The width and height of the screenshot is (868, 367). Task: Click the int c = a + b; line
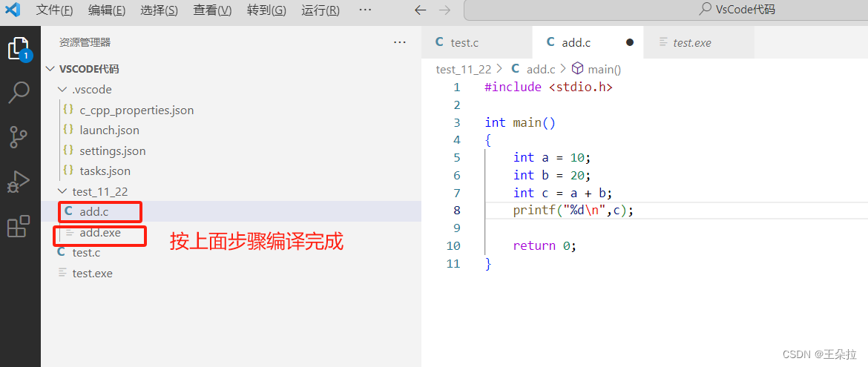(562, 193)
